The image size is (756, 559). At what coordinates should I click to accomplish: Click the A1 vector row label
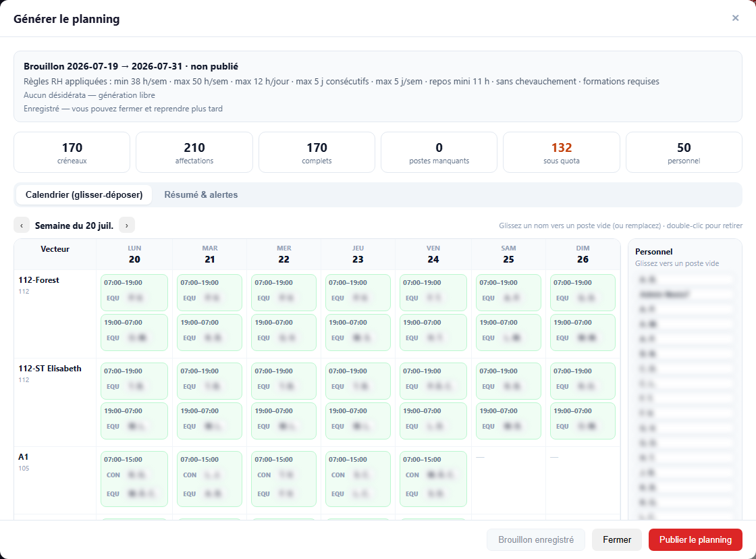[23, 457]
